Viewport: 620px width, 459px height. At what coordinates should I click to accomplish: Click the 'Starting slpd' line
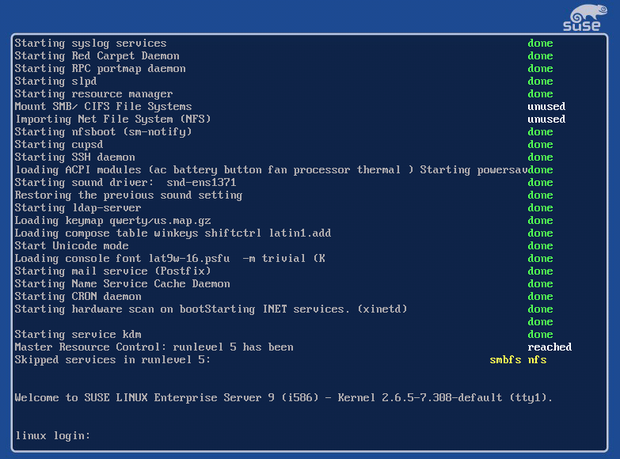tap(56, 81)
